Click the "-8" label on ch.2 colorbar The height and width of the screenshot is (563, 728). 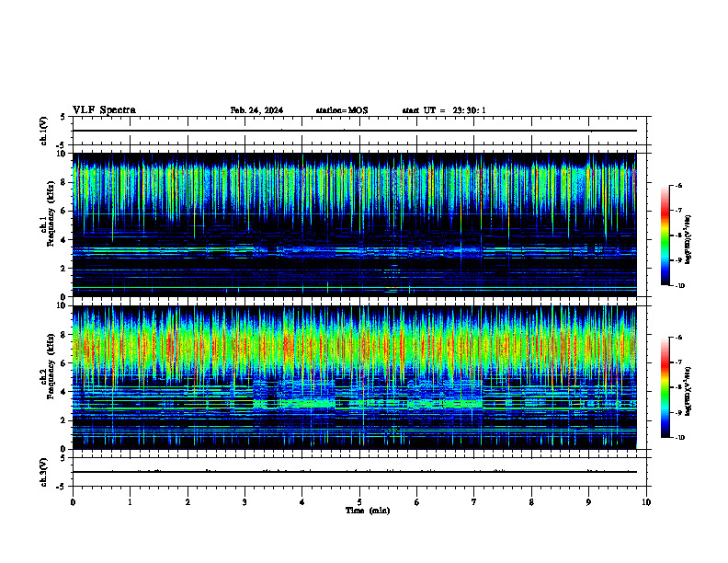(680, 387)
